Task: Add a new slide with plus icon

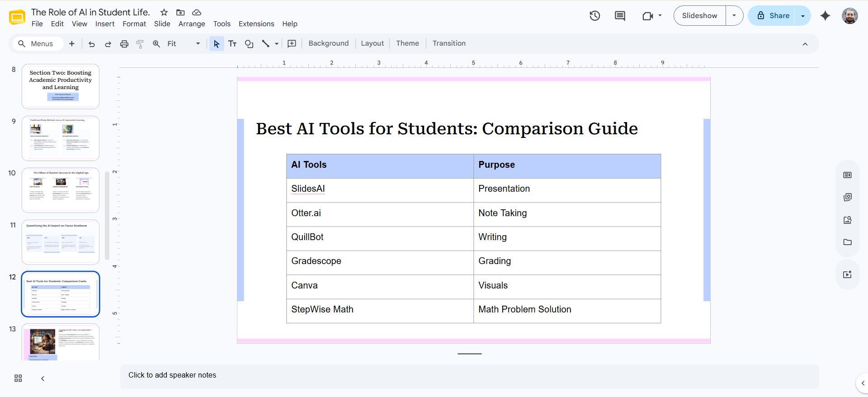Action: point(72,44)
